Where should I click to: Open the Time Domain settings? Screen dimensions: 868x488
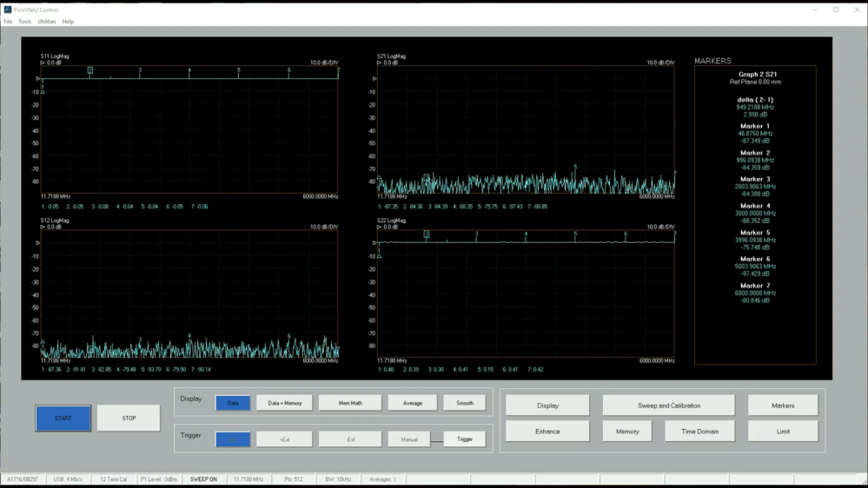pyautogui.click(x=699, y=432)
